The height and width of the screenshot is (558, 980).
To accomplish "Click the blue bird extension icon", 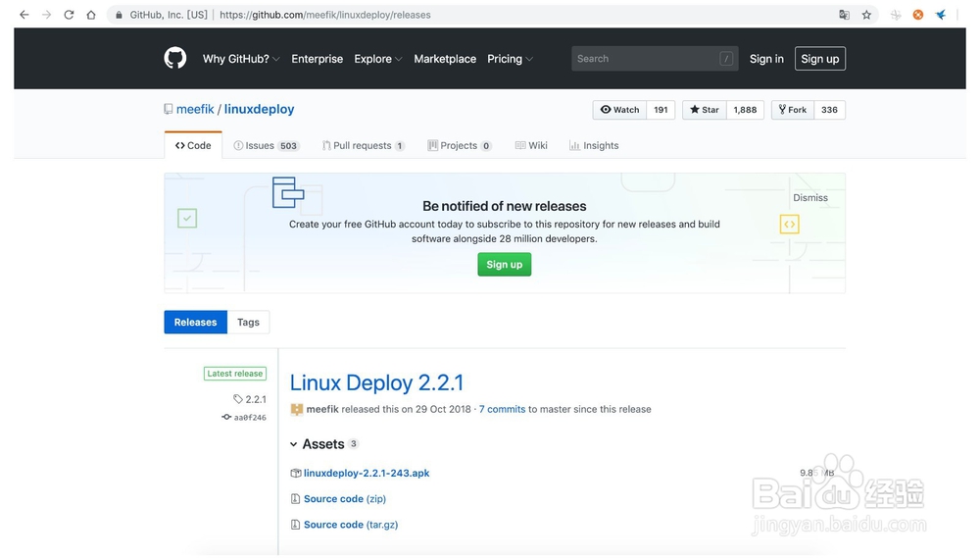I will click(941, 15).
